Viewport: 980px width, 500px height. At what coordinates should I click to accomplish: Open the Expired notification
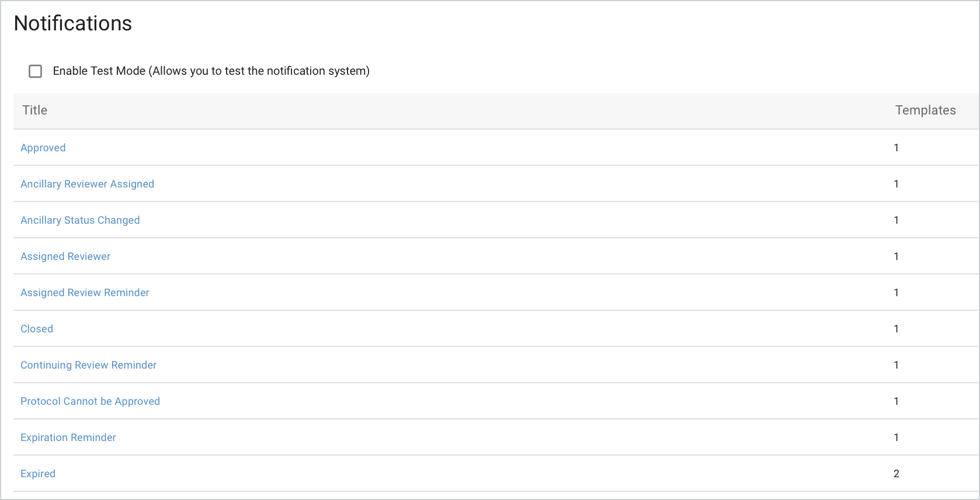(x=37, y=474)
